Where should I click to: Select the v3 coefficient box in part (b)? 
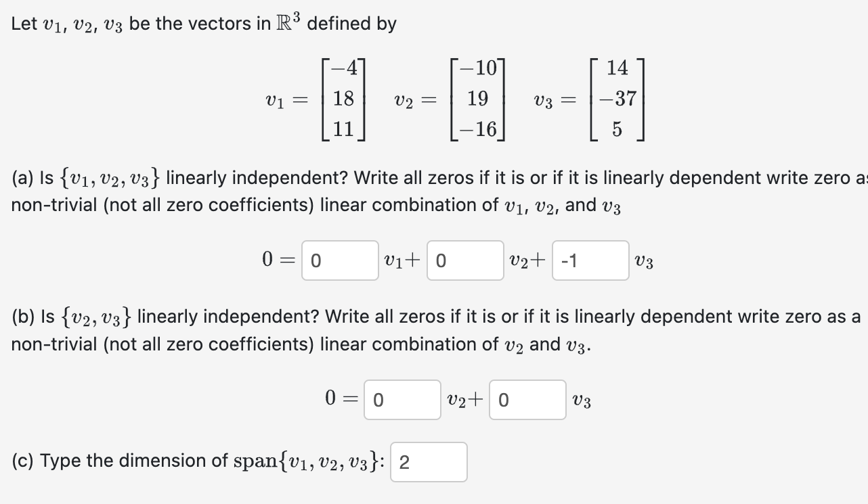(x=527, y=400)
